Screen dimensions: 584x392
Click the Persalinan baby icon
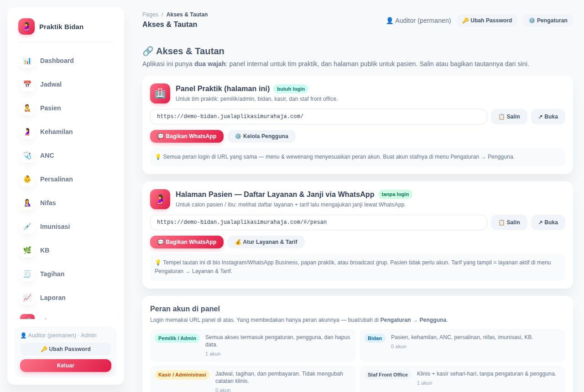(27, 179)
